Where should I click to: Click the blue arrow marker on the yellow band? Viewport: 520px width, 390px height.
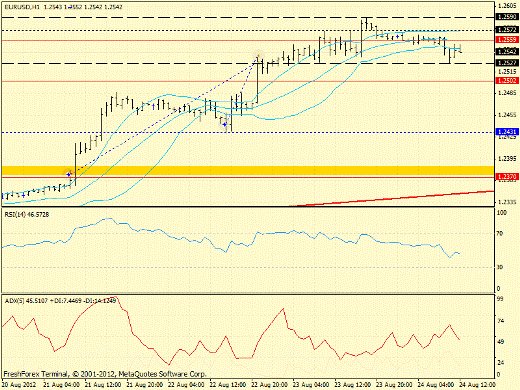[x=69, y=173]
